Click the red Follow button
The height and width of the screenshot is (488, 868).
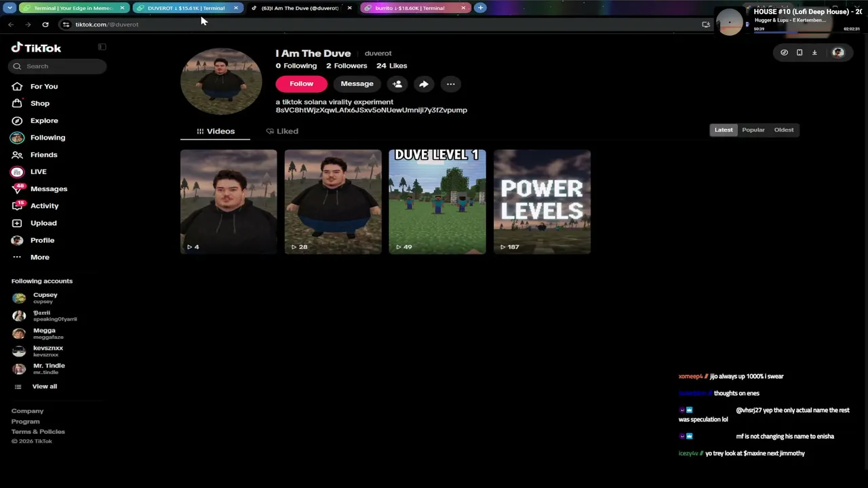click(x=302, y=84)
